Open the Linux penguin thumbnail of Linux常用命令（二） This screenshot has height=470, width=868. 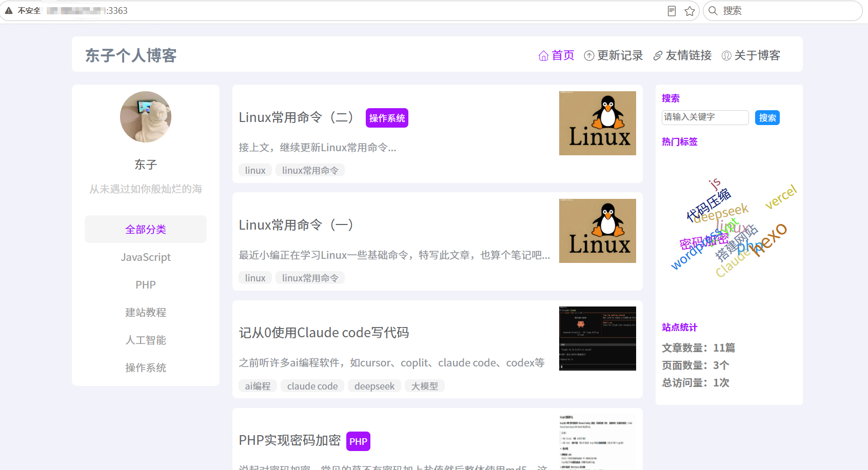click(x=598, y=123)
